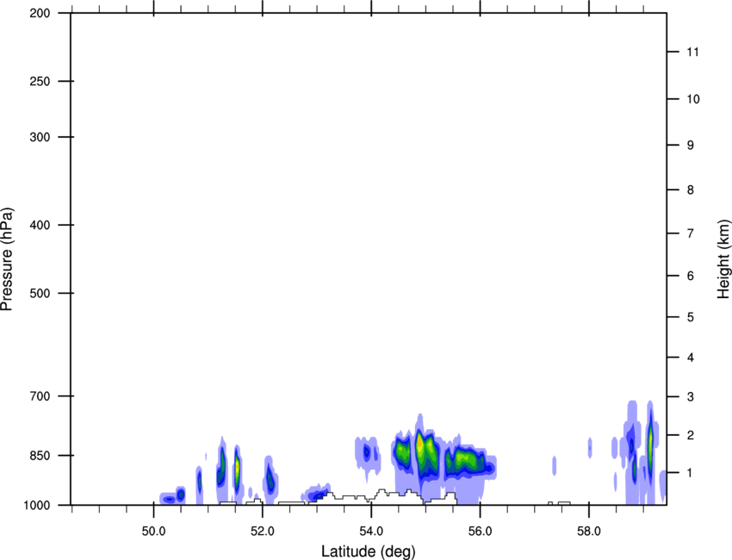
Task: Click the "Pressure (hPa)" axis title
Action: click(x=7, y=259)
